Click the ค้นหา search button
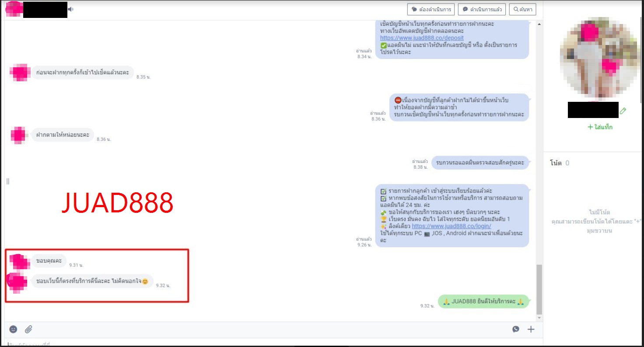Viewport: 644px width, 347px height. (522, 9)
